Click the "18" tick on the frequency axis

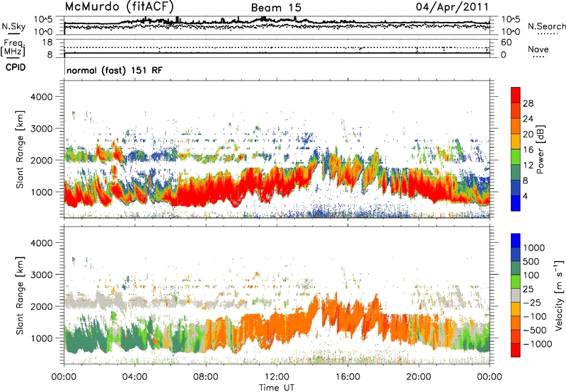pyautogui.click(x=47, y=42)
